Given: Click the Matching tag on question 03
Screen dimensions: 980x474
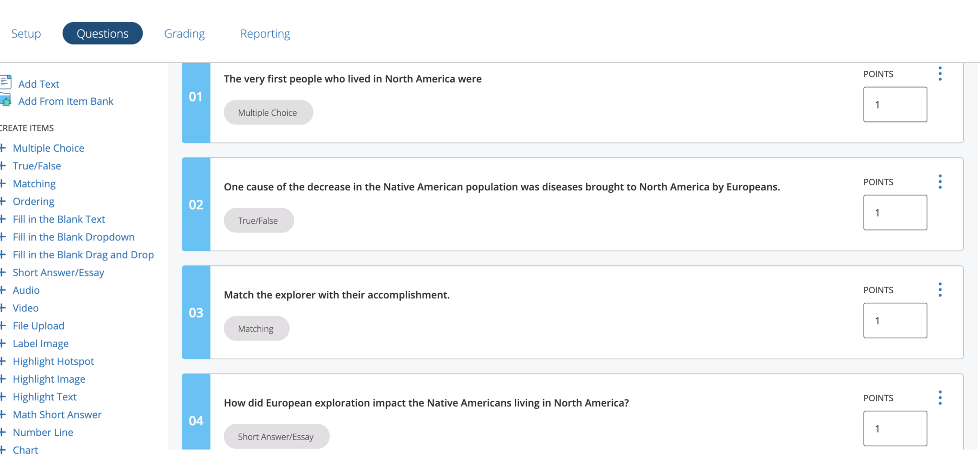Looking at the screenshot, I should [256, 329].
